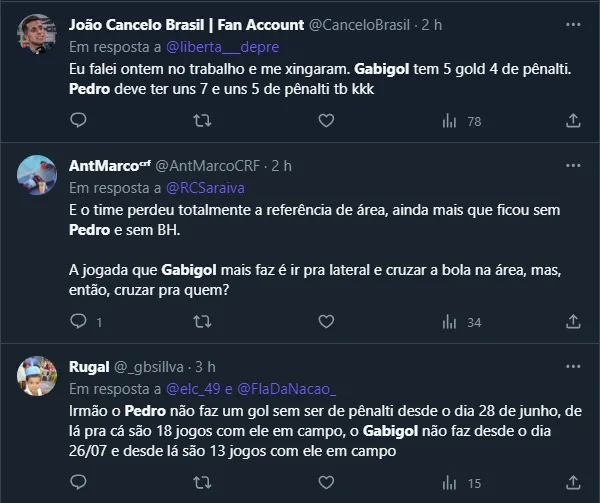Open Rugal's profile avatar
Screen dimensions: 600x503
click(x=37, y=376)
